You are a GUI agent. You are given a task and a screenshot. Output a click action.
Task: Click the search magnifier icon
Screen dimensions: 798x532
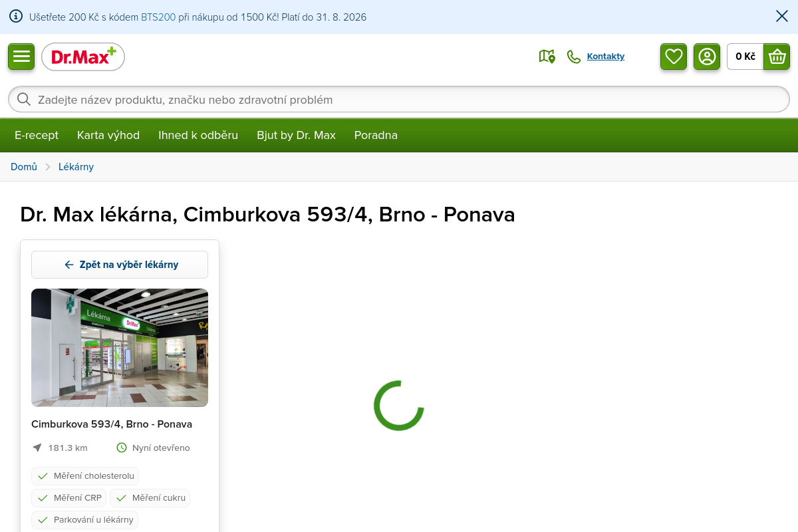24,99
